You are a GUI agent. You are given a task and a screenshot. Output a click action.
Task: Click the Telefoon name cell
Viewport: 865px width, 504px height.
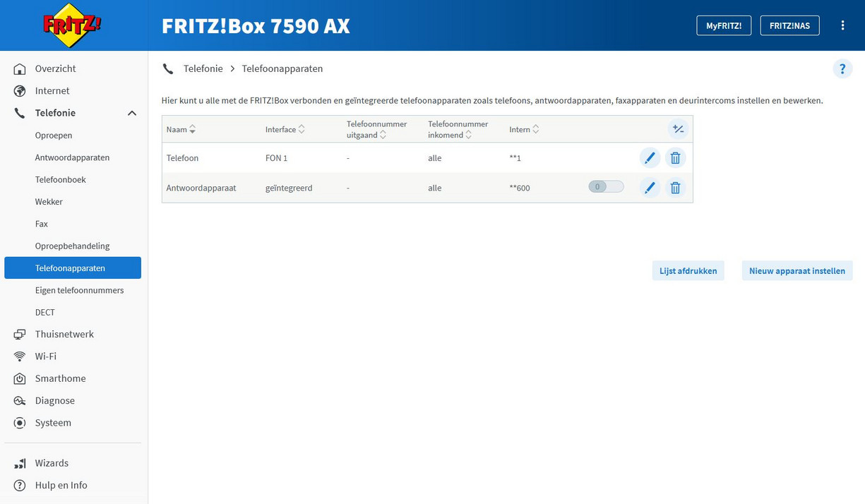pos(182,158)
